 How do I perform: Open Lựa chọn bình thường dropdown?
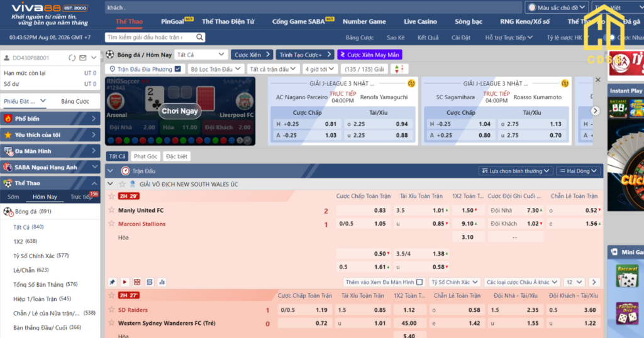click(x=516, y=171)
